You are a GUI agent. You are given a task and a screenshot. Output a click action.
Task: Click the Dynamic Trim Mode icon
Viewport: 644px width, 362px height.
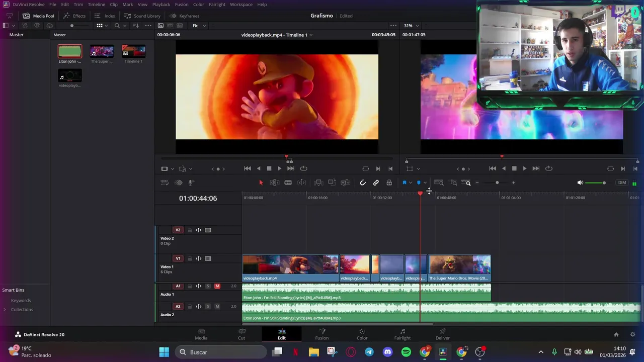[302, 183]
